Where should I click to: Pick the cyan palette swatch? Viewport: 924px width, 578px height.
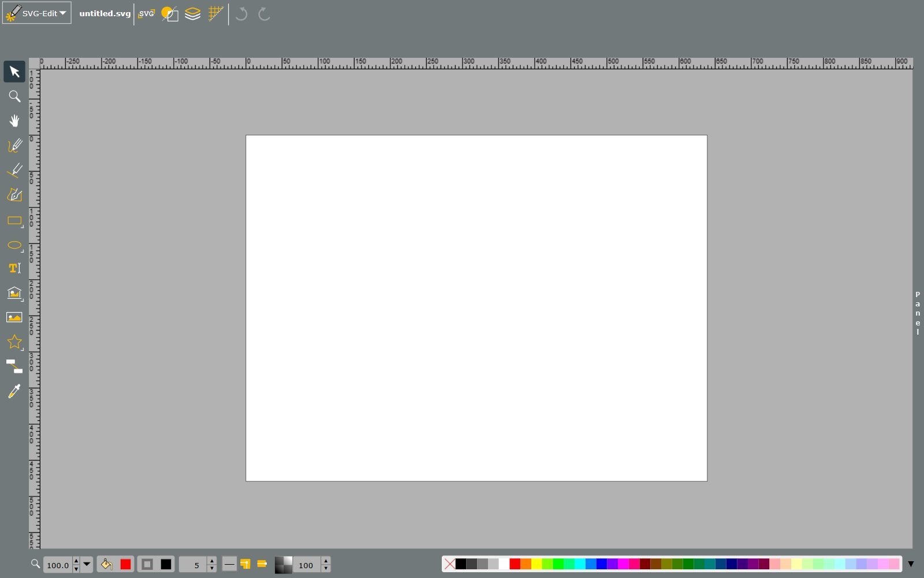(x=580, y=564)
